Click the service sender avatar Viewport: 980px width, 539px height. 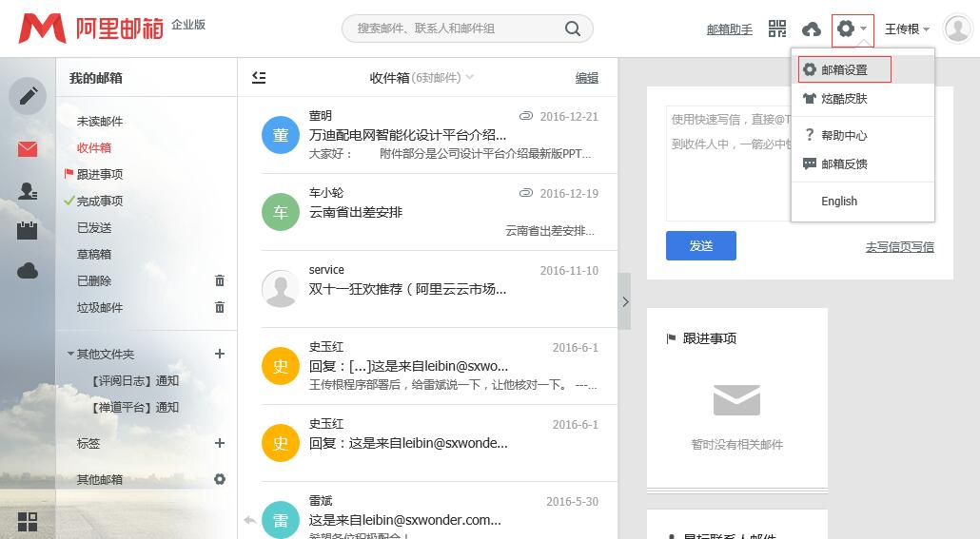[x=281, y=289]
